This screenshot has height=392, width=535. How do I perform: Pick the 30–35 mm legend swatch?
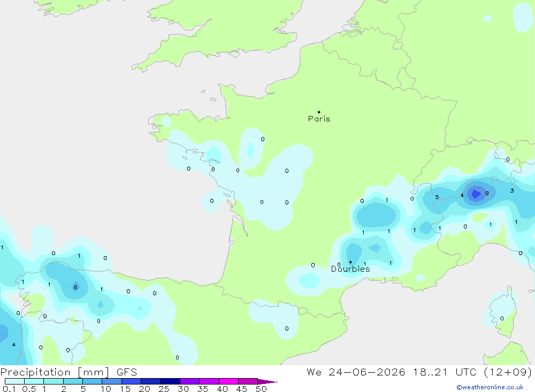pos(189,381)
